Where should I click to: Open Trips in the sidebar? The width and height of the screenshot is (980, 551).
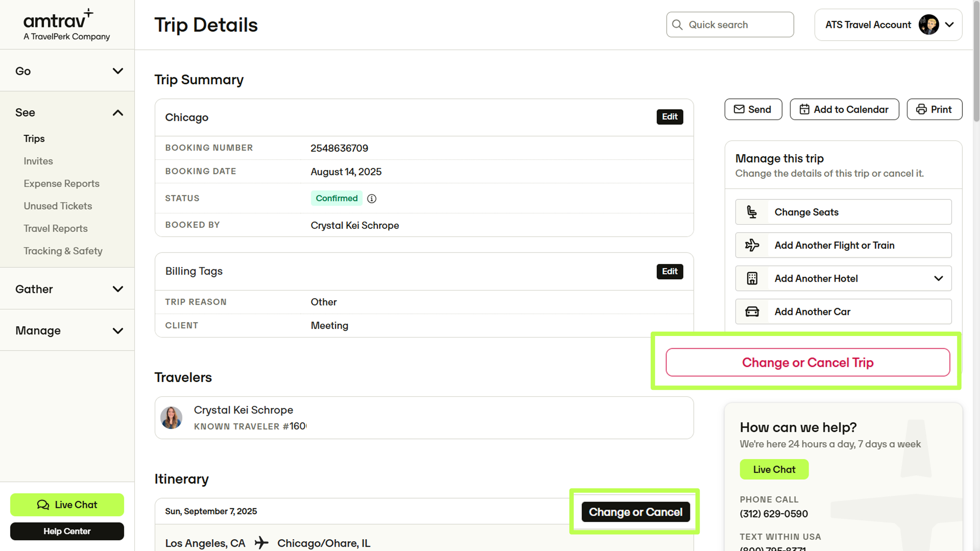[34, 139]
